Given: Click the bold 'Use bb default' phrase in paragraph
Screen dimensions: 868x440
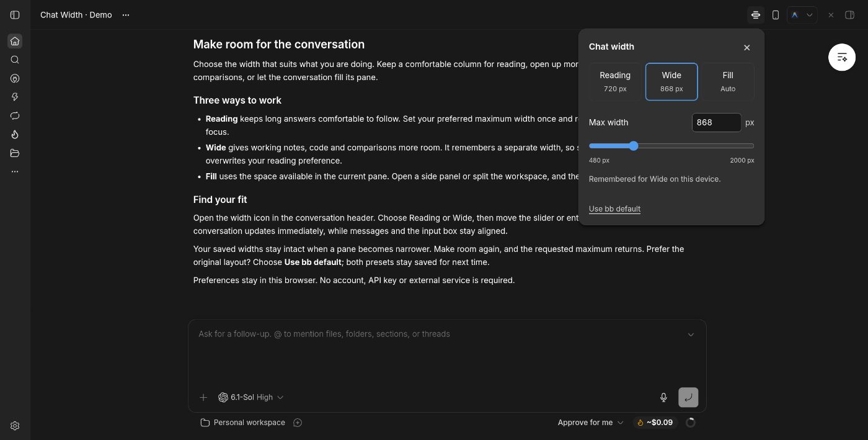Looking at the screenshot, I should (x=313, y=262).
